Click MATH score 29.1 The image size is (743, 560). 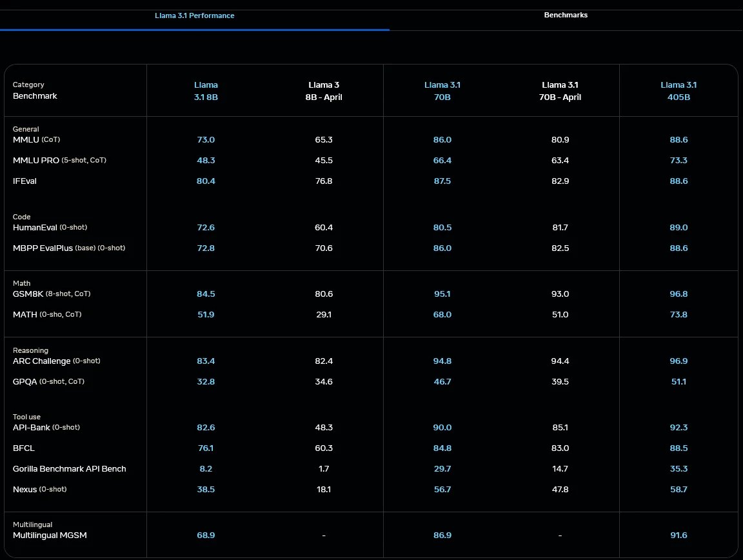pyautogui.click(x=324, y=314)
